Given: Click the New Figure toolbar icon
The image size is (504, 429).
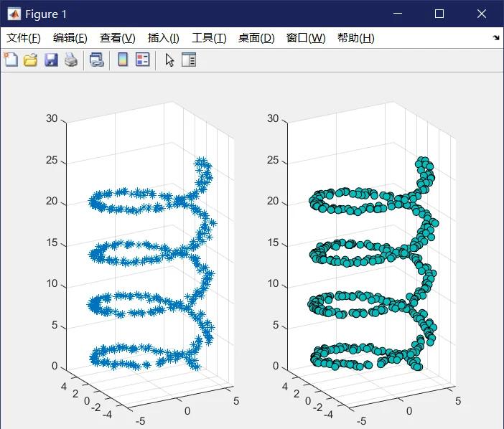Looking at the screenshot, I should 11,60.
